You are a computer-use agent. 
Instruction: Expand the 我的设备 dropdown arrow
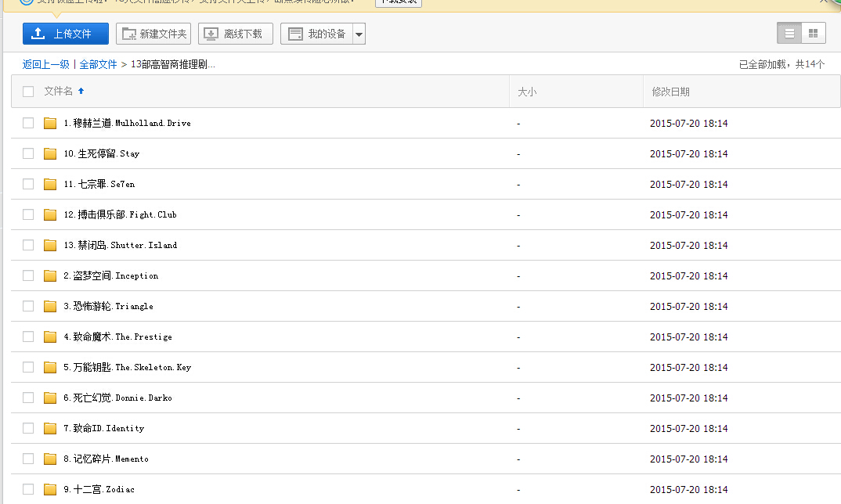(359, 34)
